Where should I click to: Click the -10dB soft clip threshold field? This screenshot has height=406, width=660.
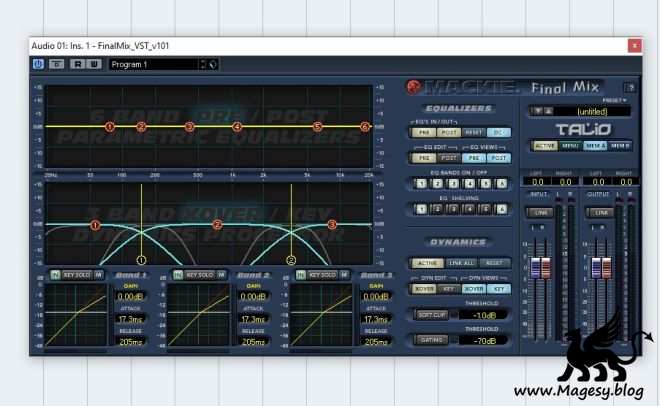tap(483, 315)
